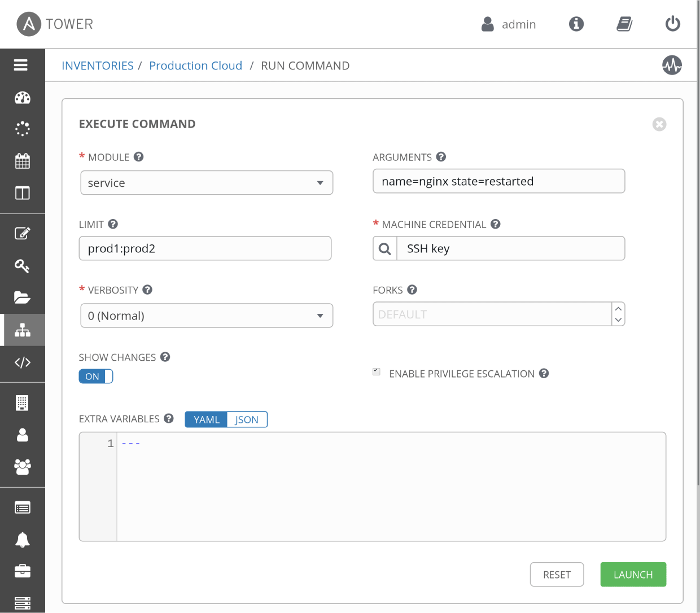Open the projects folder icon in sidebar
Image resolution: width=700 pixels, height=613 pixels.
pyautogui.click(x=23, y=297)
